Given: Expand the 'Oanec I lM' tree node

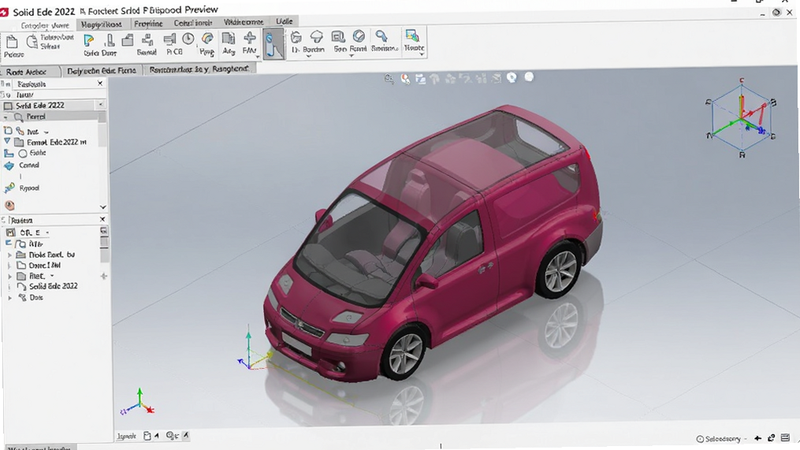Looking at the screenshot, I should click(9, 265).
